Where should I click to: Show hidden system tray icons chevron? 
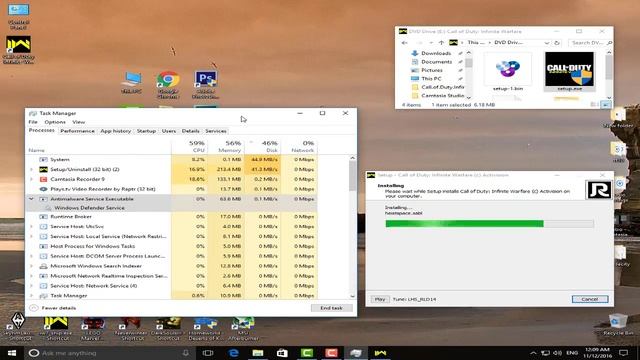(533, 353)
